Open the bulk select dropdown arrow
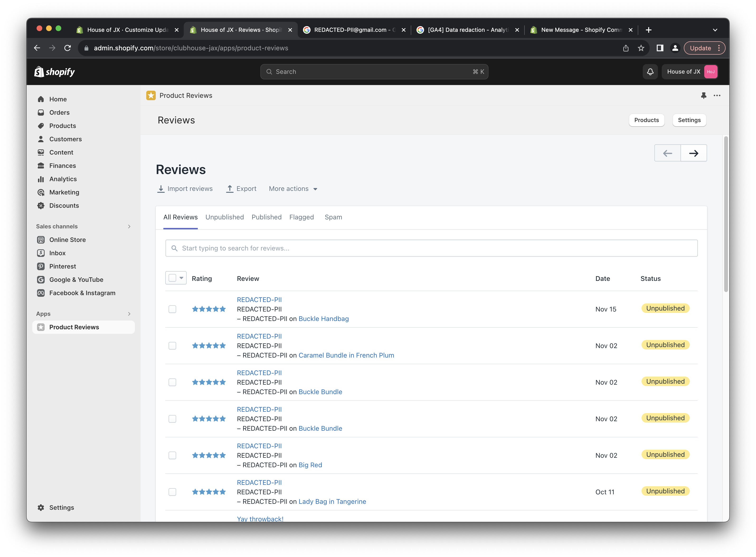Viewport: 756px width, 557px height. [181, 278]
